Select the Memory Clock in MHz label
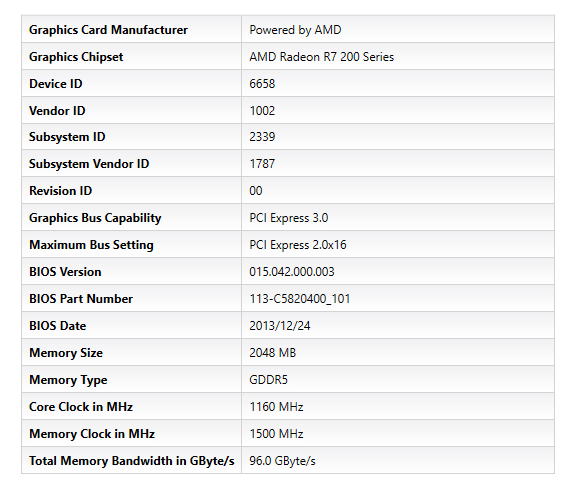Image resolution: width=574 pixels, height=482 pixels. click(92, 434)
